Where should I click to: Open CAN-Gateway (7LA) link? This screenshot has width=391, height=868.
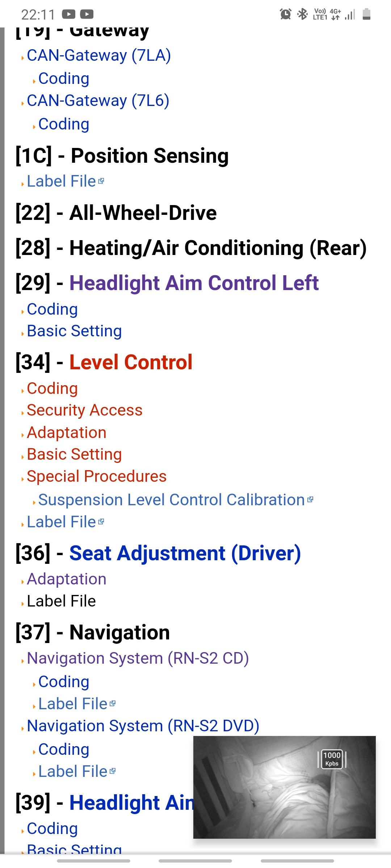coord(98,56)
